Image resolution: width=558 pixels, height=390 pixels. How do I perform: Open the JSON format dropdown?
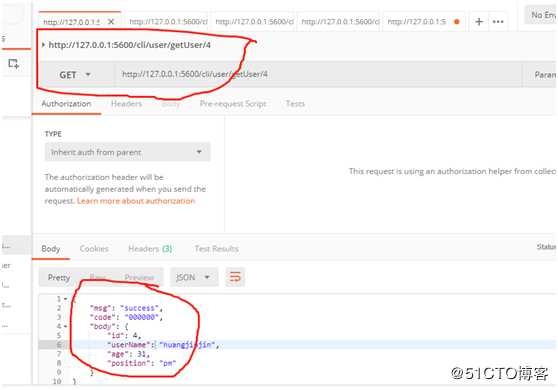tap(194, 277)
